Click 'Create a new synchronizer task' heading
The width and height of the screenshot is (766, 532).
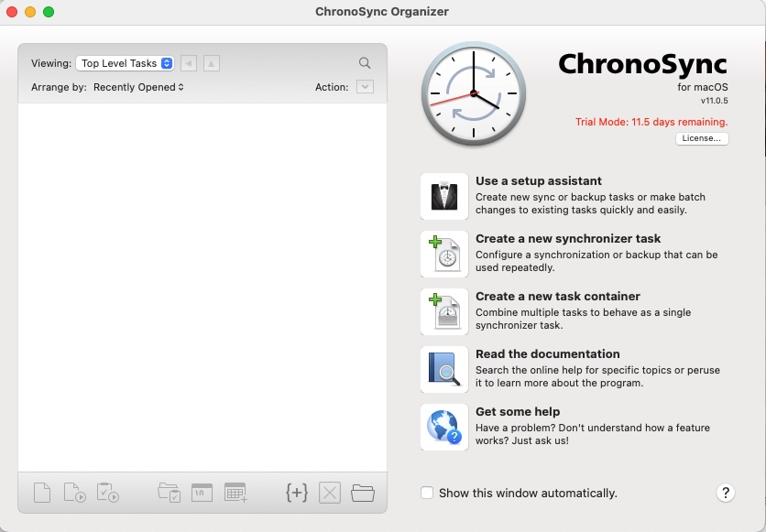click(568, 239)
